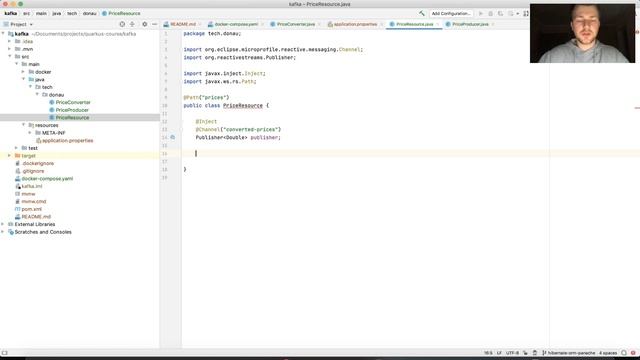Click kafka in the breadcrumb bar
Image resolution: width=640 pixels, height=360 pixels.
pos(11,13)
